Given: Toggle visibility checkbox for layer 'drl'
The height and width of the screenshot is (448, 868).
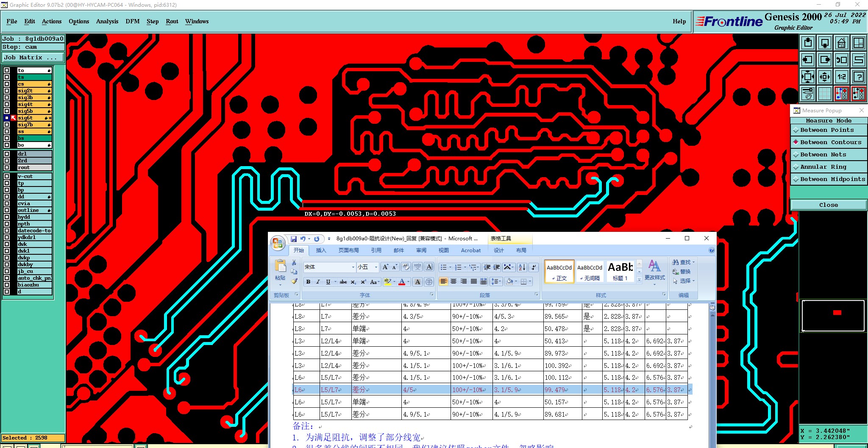Looking at the screenshot, I should [7, 154].
